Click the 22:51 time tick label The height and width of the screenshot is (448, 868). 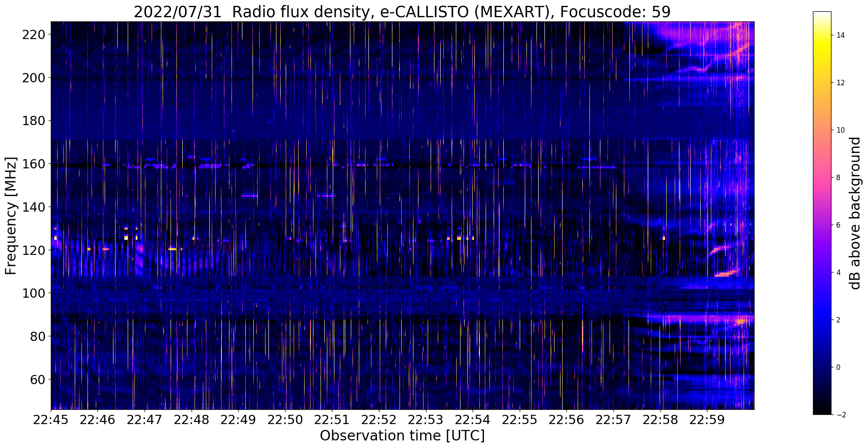[332, 419]
